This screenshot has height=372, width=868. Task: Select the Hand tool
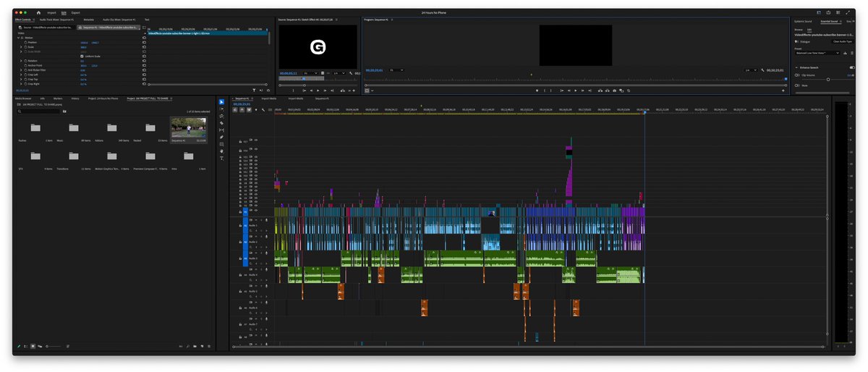(221, 151)
